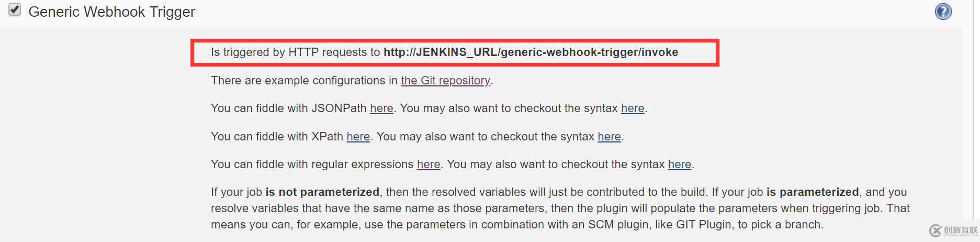Open the JSONPath fiddle "here" link

click(x=381, y=108)
